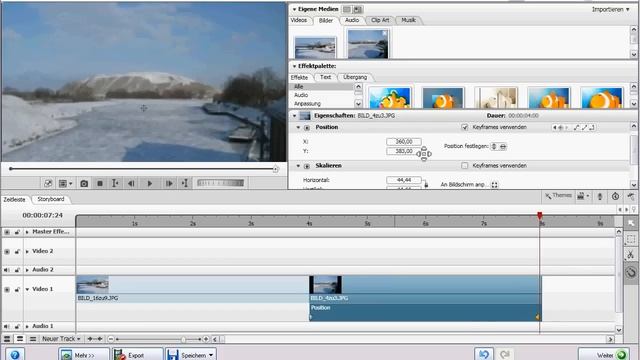This screenshot has height=360, width=640.
Task: Select the second media thumbnail in Bilder
Action: tap(368, 44)
